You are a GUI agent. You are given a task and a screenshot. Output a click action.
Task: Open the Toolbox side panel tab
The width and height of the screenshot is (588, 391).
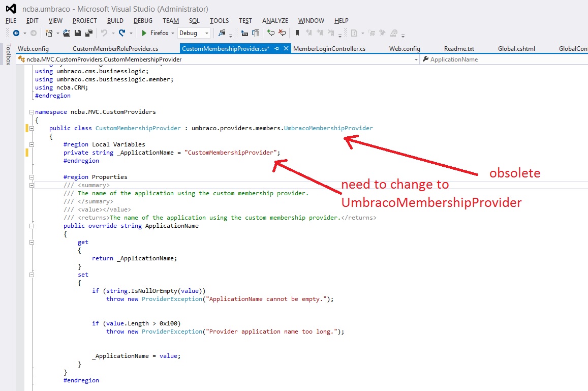8,54
